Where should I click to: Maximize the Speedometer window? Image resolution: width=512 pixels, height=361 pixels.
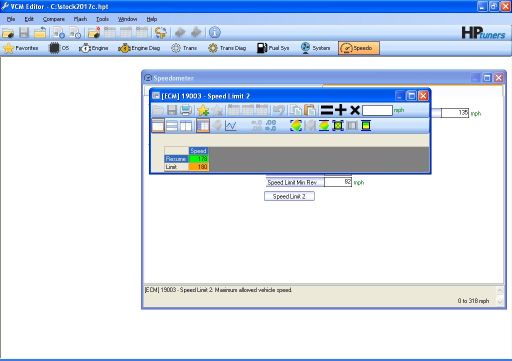tap(487, 78)
